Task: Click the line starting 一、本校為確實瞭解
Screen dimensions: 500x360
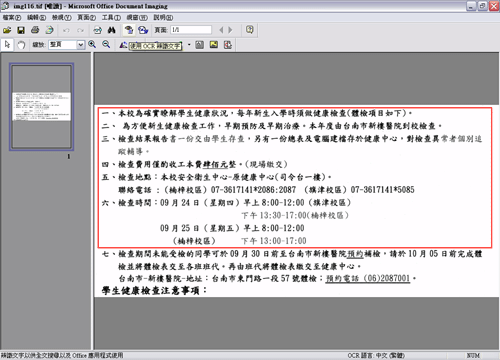Action: 257,113
